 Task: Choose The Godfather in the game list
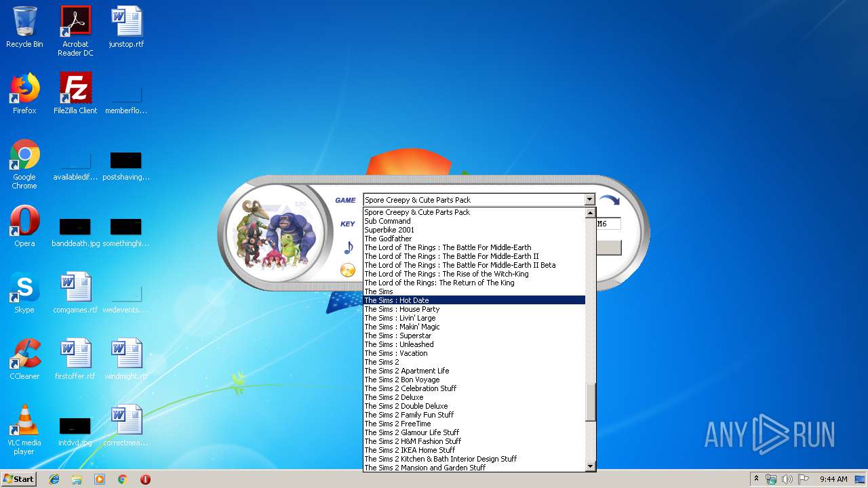point(474,239)
